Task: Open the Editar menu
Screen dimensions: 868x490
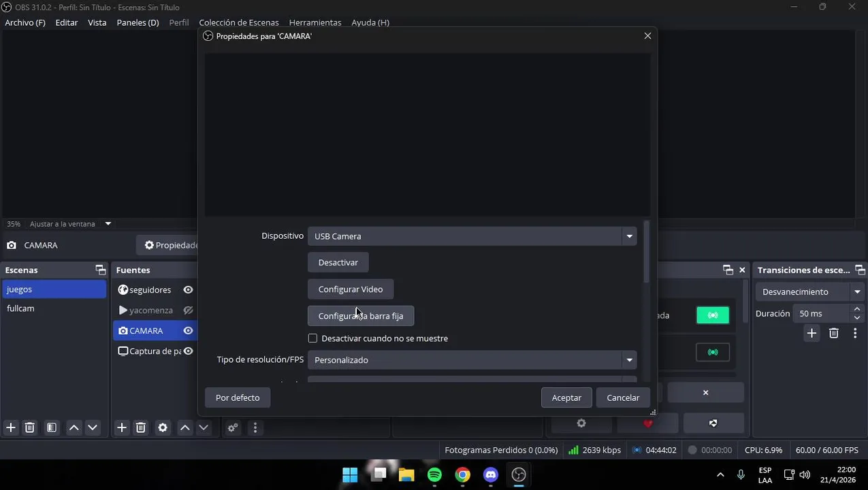Action: point(67,22)
